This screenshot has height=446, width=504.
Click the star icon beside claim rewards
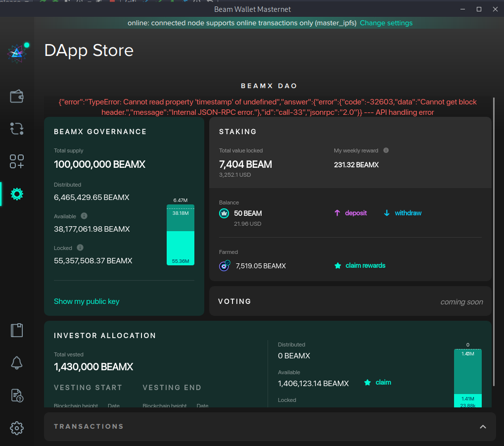[x=337, y=265]
